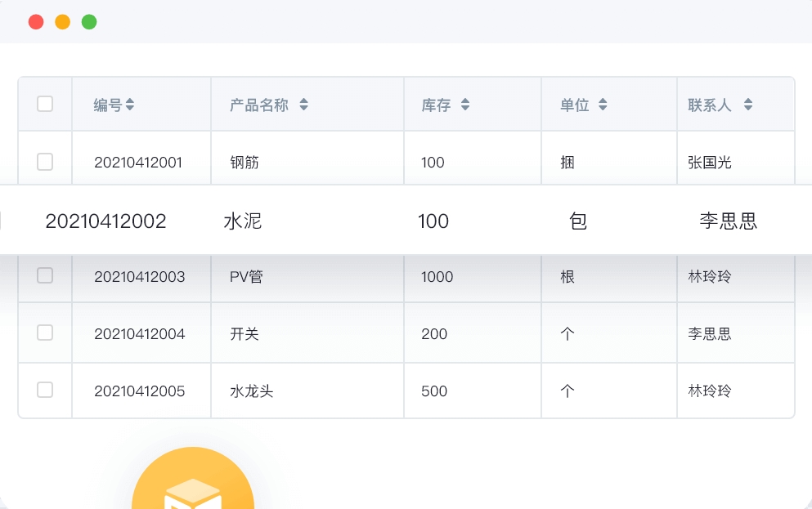Click the 联系人 column sort icon

pos(748,105)
